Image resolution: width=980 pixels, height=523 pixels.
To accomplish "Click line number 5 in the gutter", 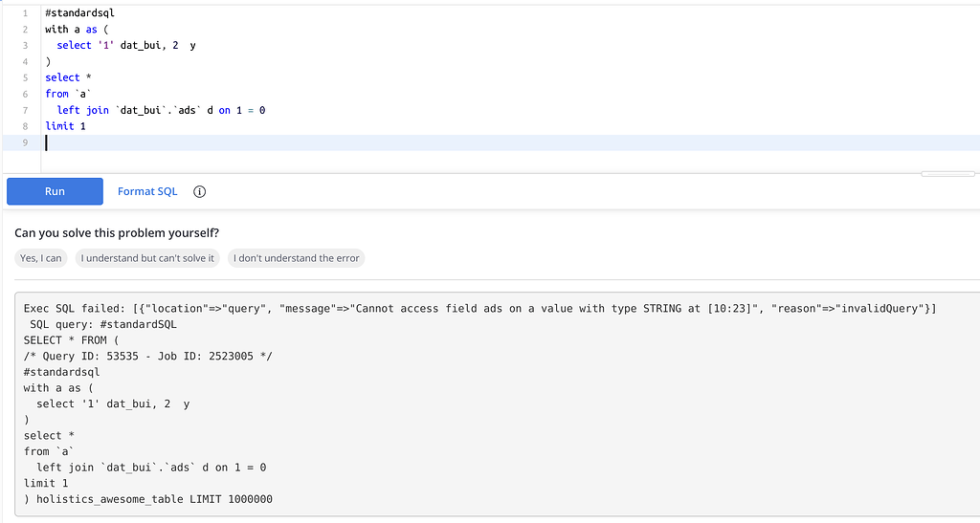I will [x=25, y=78].
